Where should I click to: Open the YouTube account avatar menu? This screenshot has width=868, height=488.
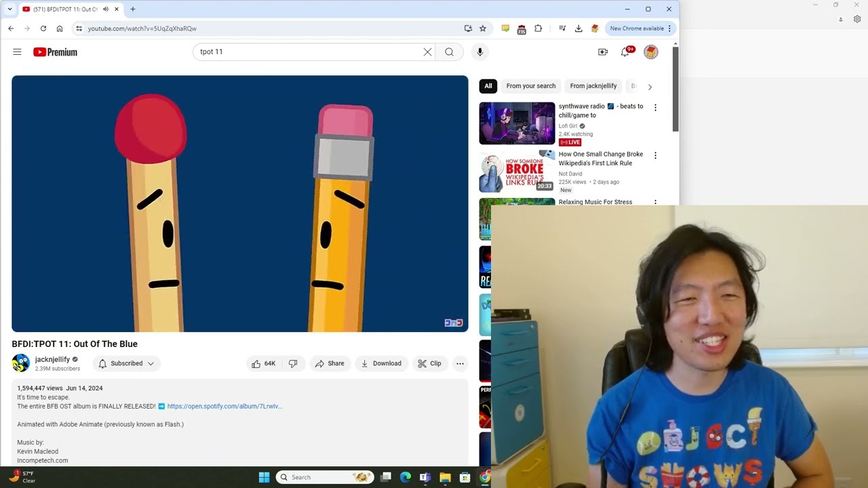(x=650, y=52)
